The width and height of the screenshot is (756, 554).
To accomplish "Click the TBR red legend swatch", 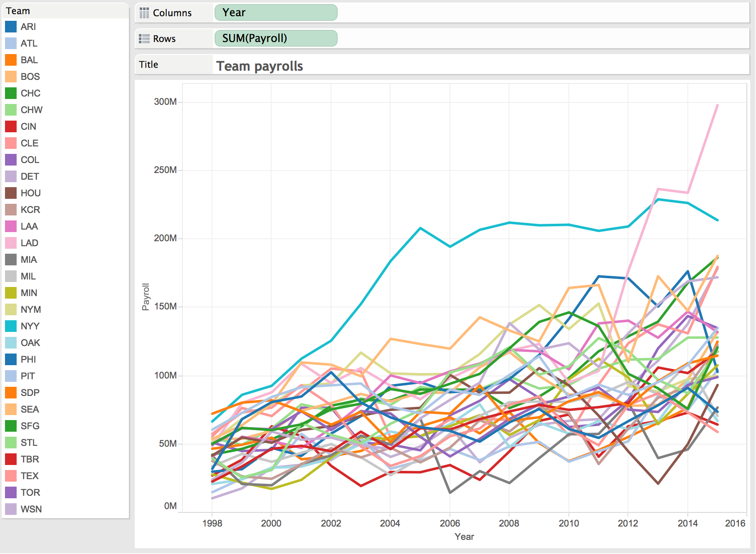I will 11,459.
